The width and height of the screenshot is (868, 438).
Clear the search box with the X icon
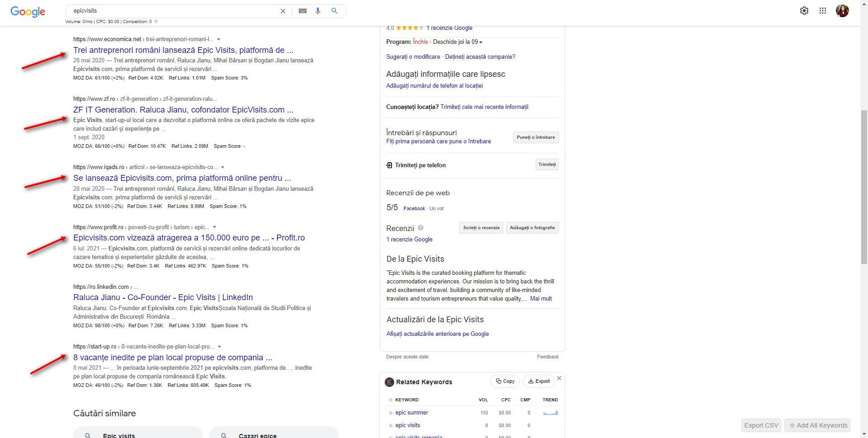pos(283,11)
